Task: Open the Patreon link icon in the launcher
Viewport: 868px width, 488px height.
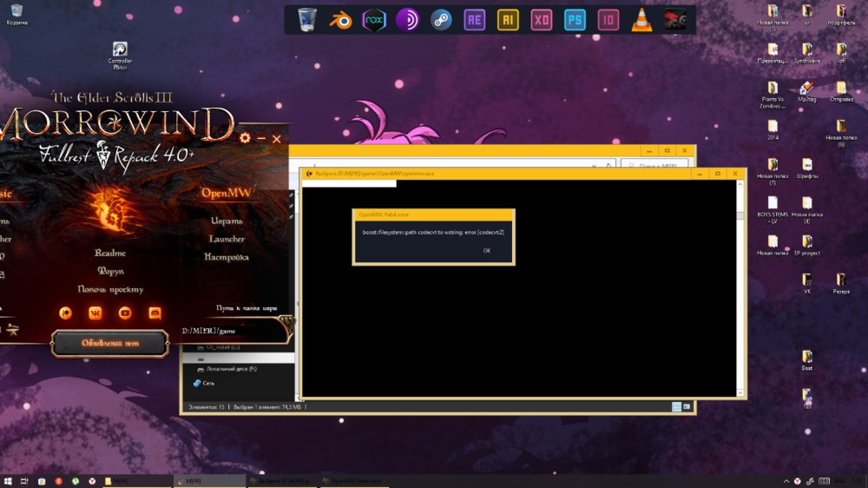Action: pos(65,313)
